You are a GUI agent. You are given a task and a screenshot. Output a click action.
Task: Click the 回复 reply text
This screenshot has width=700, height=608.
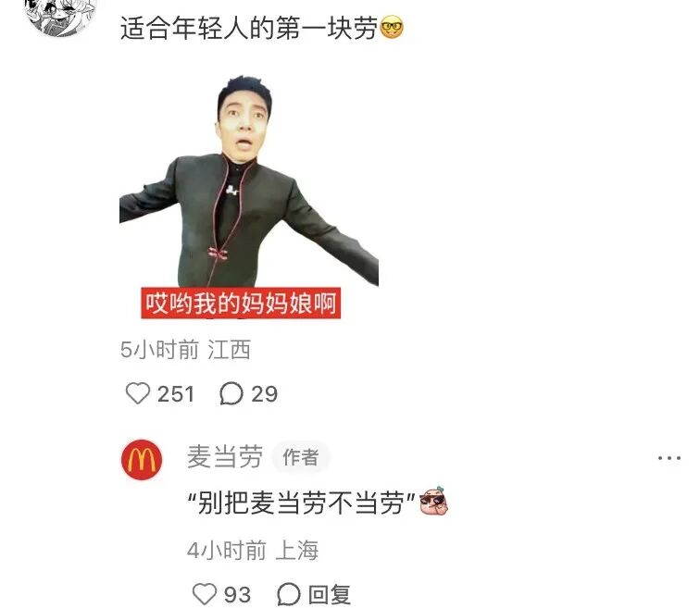(330, 594)
